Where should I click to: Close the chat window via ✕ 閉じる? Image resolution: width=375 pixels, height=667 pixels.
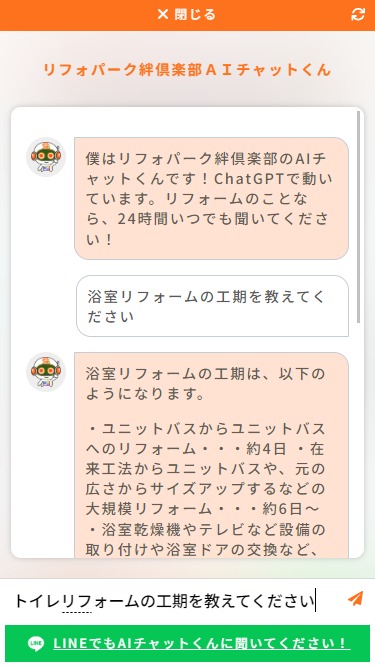click(x=187, y=14)
